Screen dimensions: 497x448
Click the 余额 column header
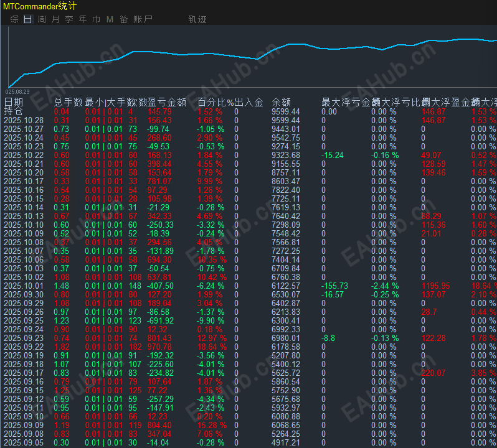pyautogui.click(x=282, y=102)
